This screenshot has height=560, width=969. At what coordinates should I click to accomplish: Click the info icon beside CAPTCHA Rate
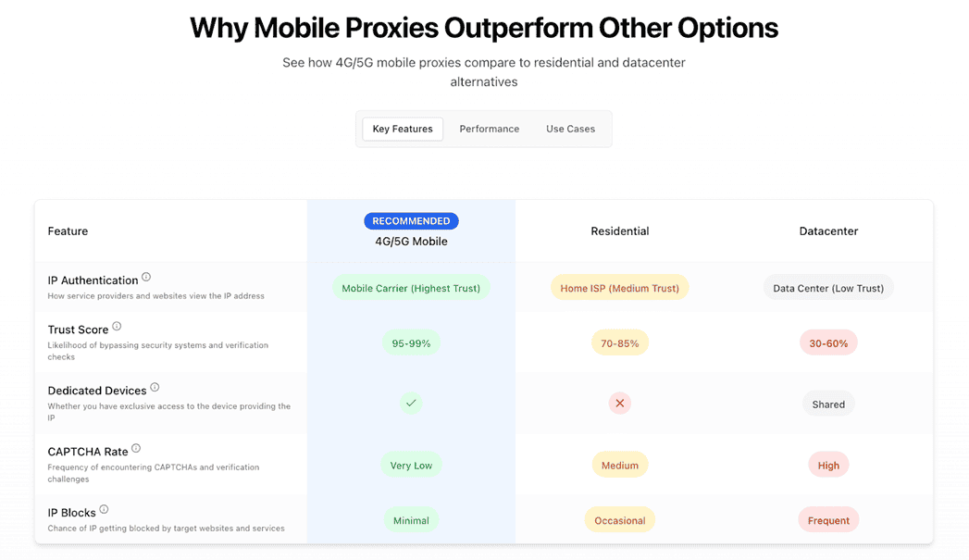pos(136,449)
